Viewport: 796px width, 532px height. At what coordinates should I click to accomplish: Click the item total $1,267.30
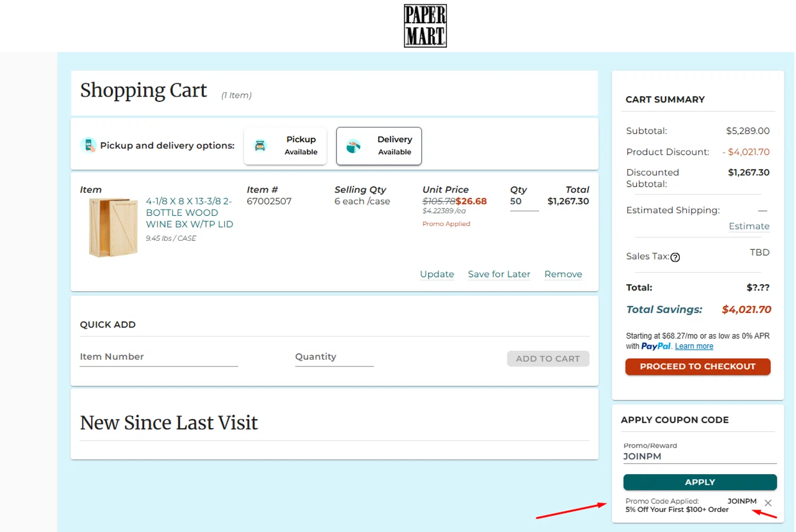[568, 201]
